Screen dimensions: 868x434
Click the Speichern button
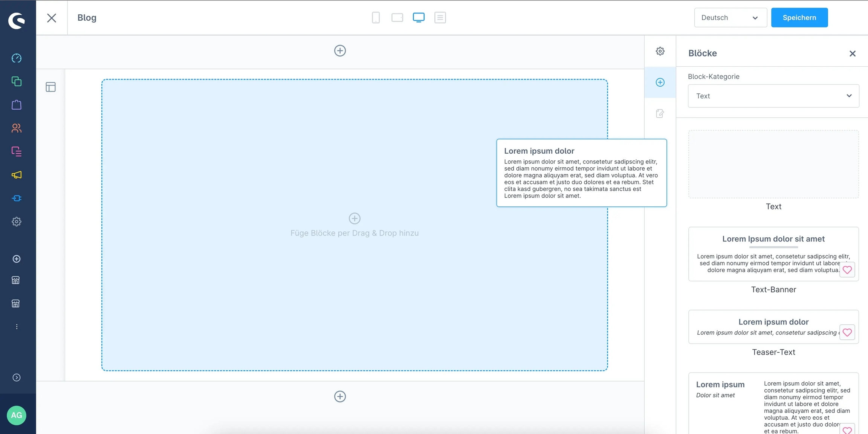click(799, 17)
